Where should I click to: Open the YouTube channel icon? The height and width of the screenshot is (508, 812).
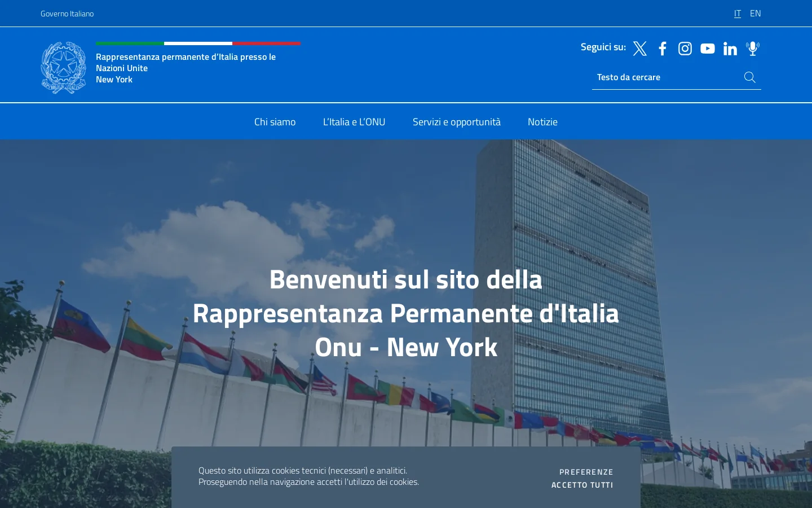[x=708, y=49]
